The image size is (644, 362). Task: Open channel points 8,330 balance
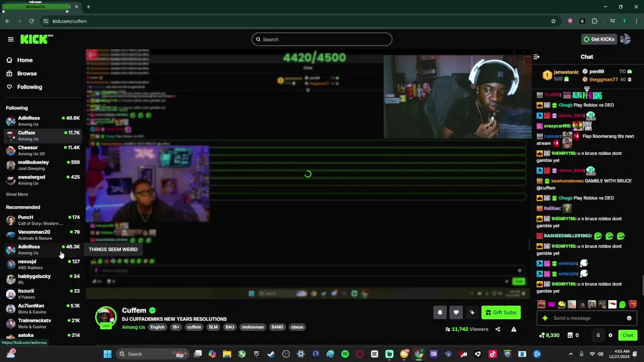pyautogui.click(x=549, y=335)
